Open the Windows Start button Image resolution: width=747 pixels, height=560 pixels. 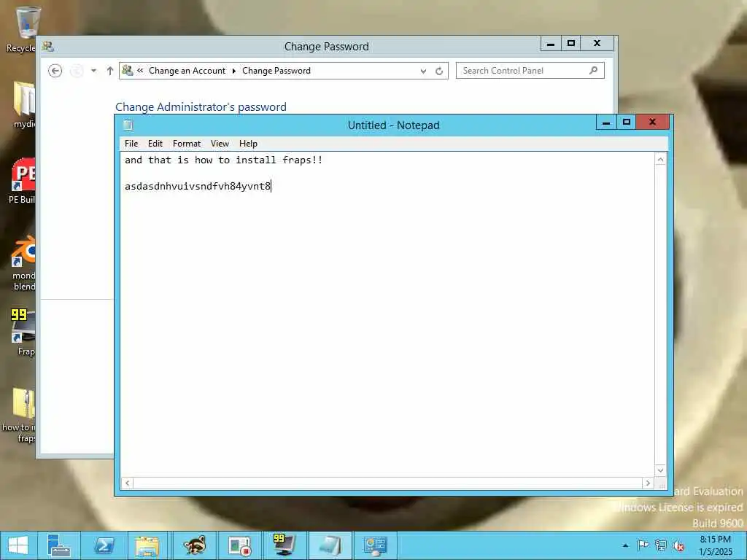(x=18, y=545)
